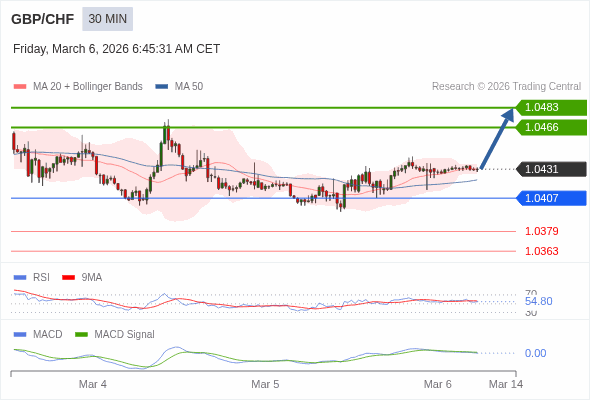Viewport: 590px width, 400px height.
Task: Click the MACD value 0.00
Action: (x=535, y=353)
